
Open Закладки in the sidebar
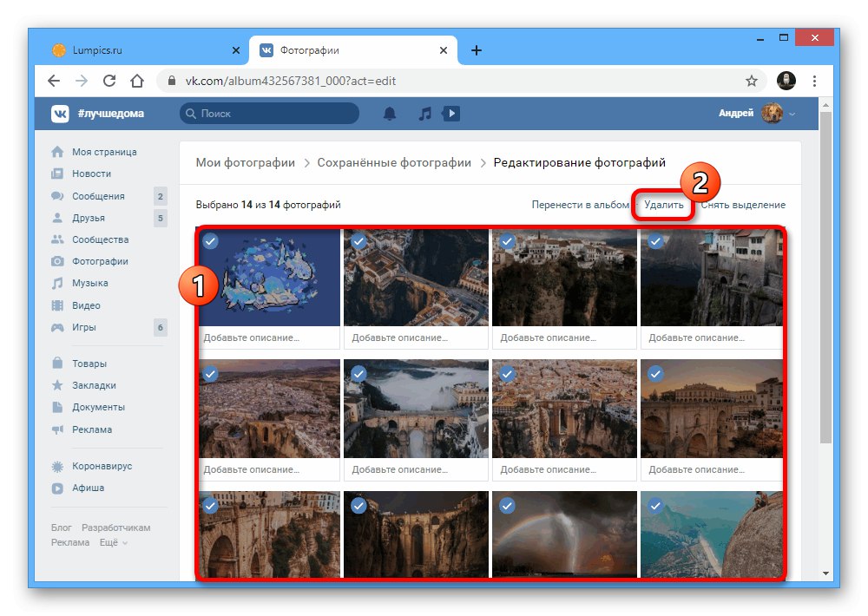tap(94, 385)
